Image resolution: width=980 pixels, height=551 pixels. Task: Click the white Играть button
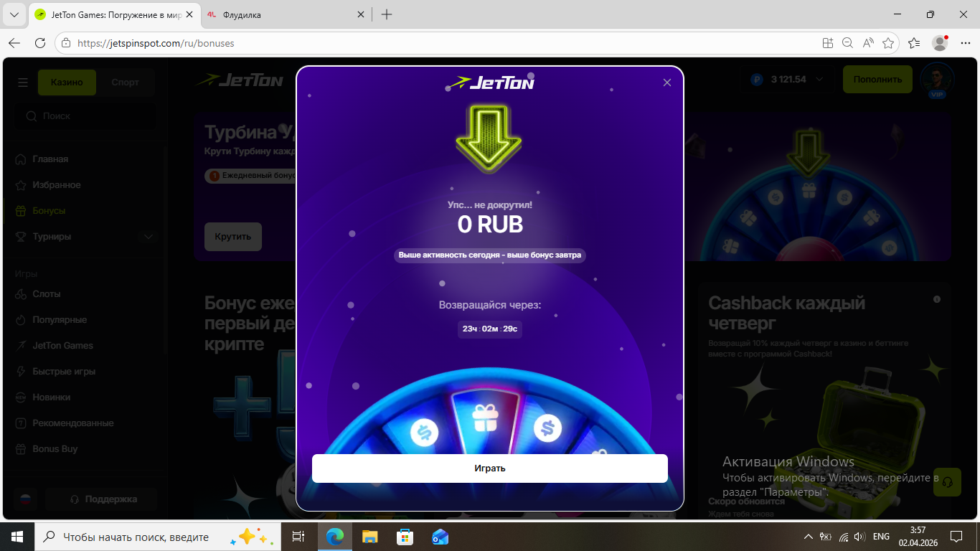pos(489,468)
